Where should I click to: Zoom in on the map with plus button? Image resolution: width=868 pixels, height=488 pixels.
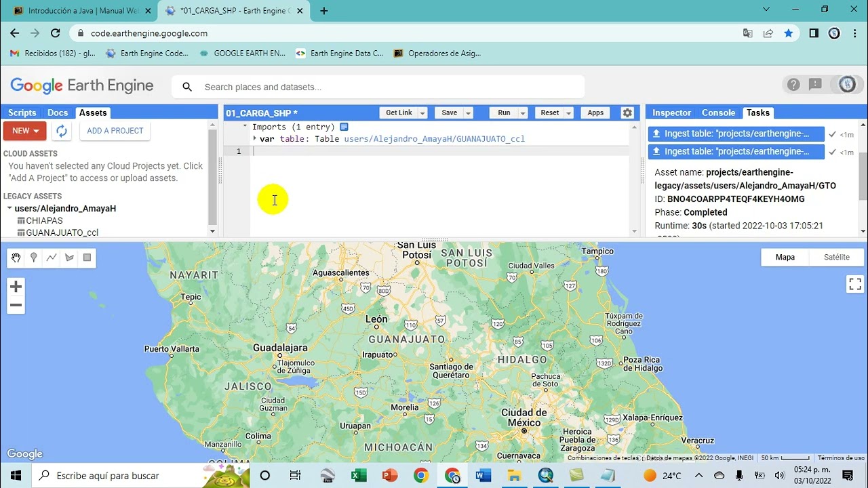pyautogui.click(x=16, y=287)
